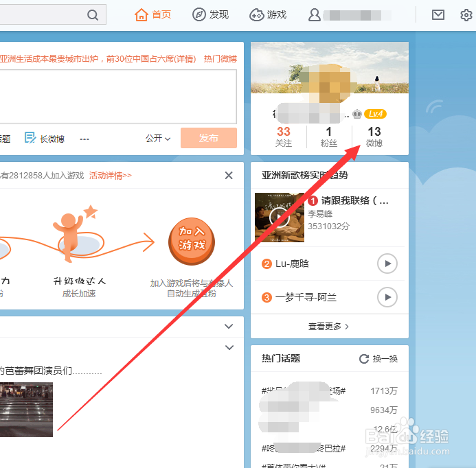
Task: Open the 首页 home tab
Action: tap(153, 14)
